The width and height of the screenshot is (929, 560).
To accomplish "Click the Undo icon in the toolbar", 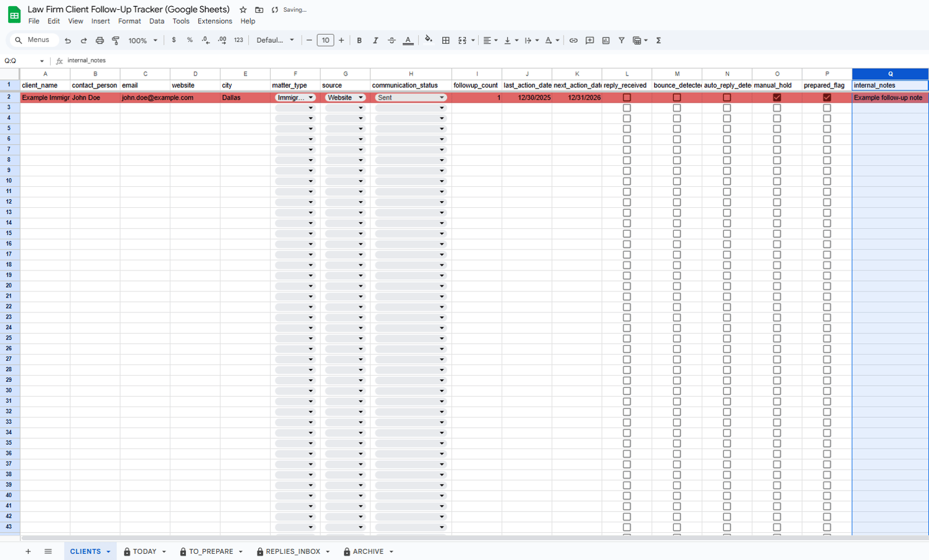I will click(68, 40).
